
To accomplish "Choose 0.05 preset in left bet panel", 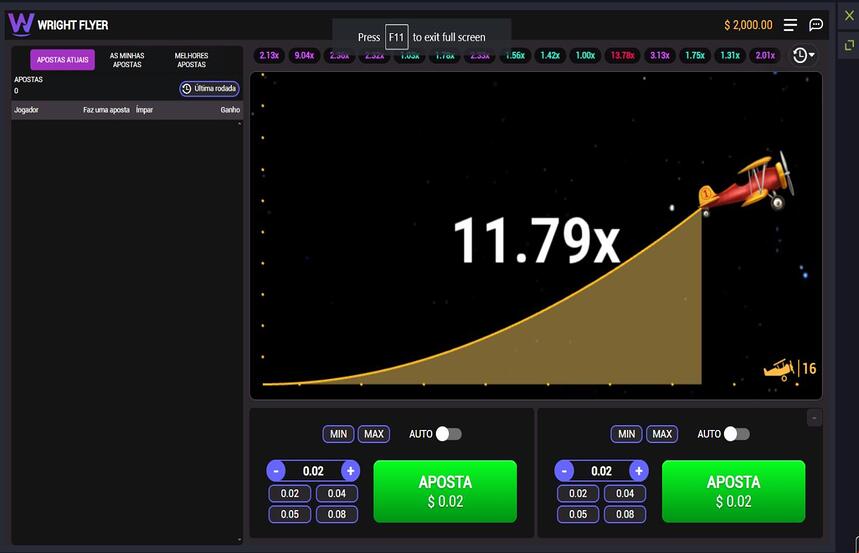I will 290,514.
